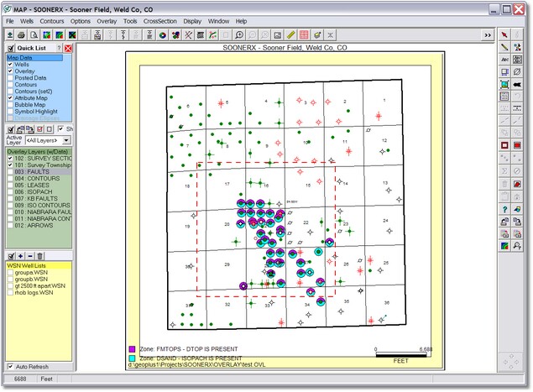
Task: Click the plus icon above WSN Well Lists
Action: [x=20, y=255]
